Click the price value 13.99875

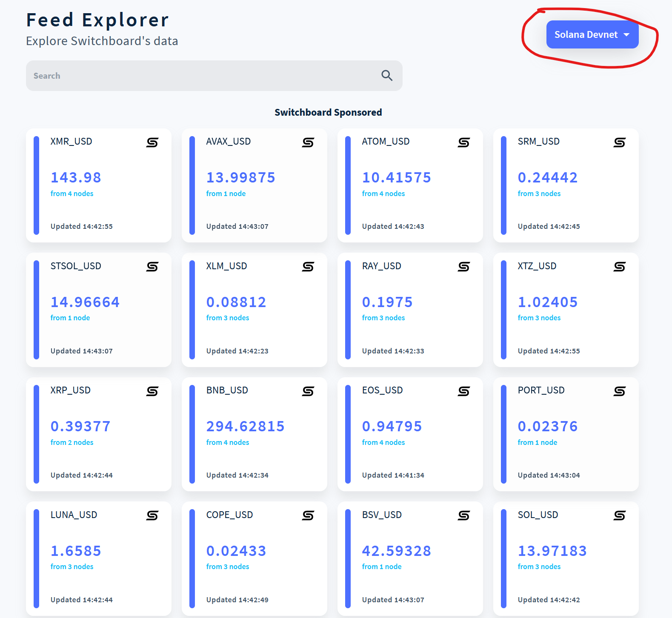pyautogui.click(x=240, y=177)
